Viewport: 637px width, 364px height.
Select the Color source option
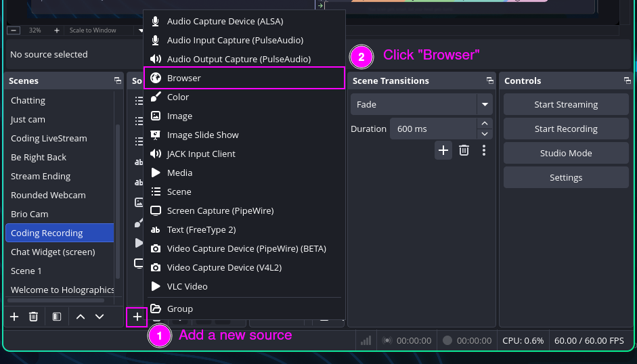pyautogui.click(x=244, y=97)
